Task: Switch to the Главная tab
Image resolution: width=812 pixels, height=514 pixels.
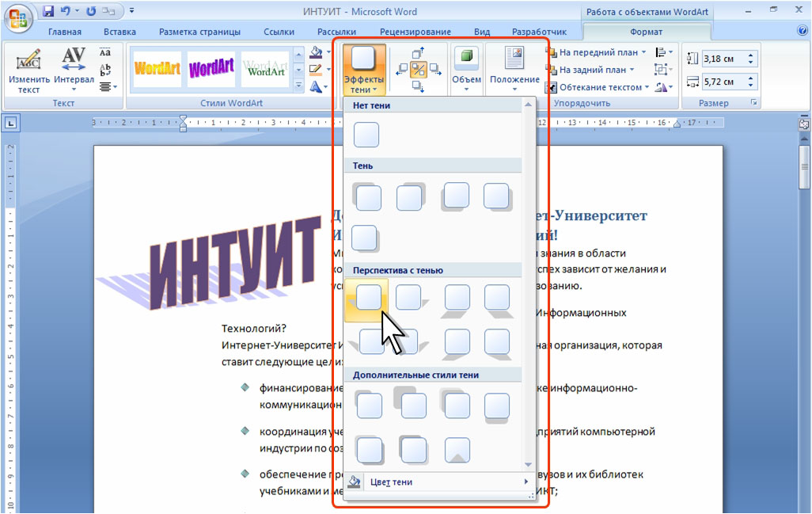Action: tap(65, 32)
